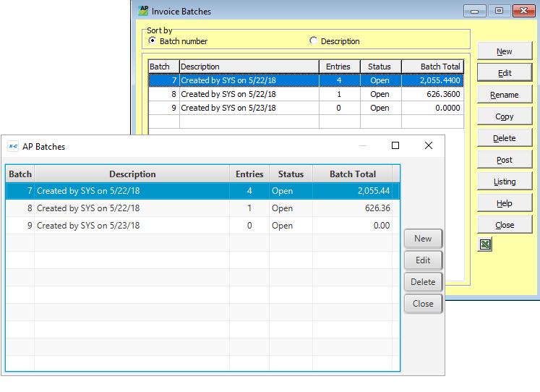Open the Listing report button
This screenshot has width=540, height=392.
tap(505, 182)
